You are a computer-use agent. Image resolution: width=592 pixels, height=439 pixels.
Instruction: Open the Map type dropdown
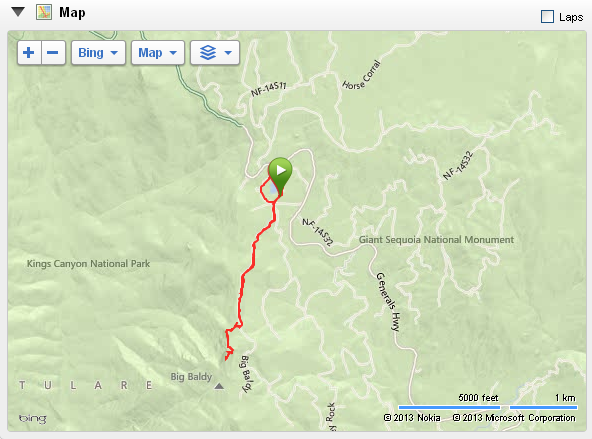[158, 52]
